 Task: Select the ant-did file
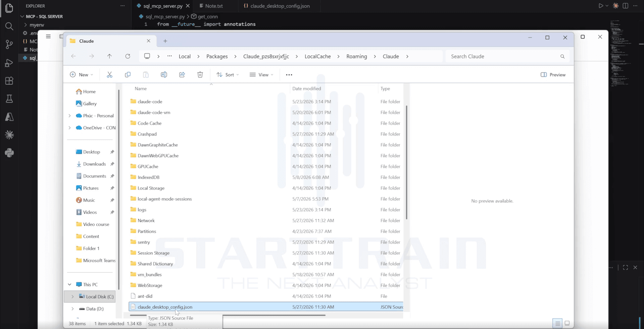[145, 296]
